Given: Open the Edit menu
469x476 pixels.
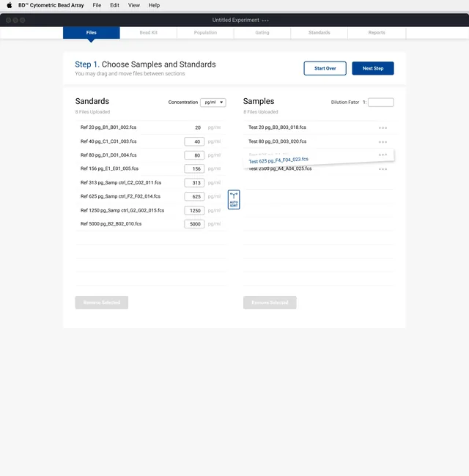Looking at the screenshot, I should tap(114, 5).
